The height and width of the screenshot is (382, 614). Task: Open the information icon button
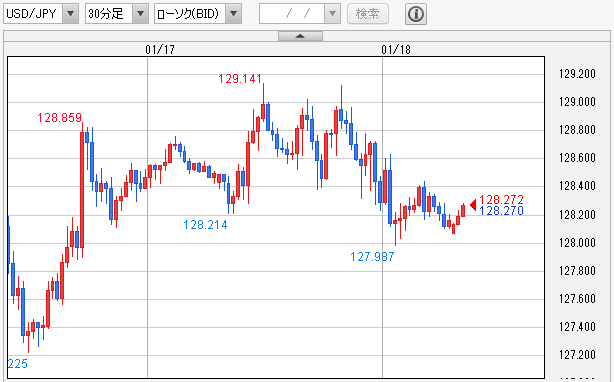(415, 14)
